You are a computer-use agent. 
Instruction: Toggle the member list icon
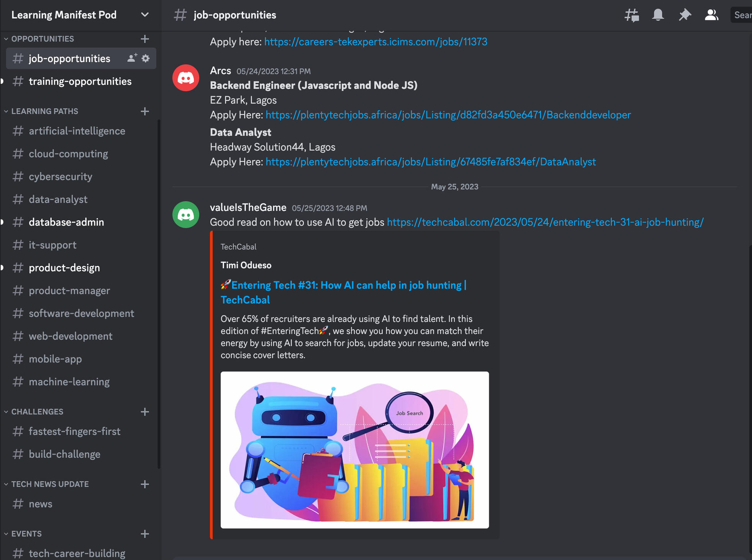711,15
